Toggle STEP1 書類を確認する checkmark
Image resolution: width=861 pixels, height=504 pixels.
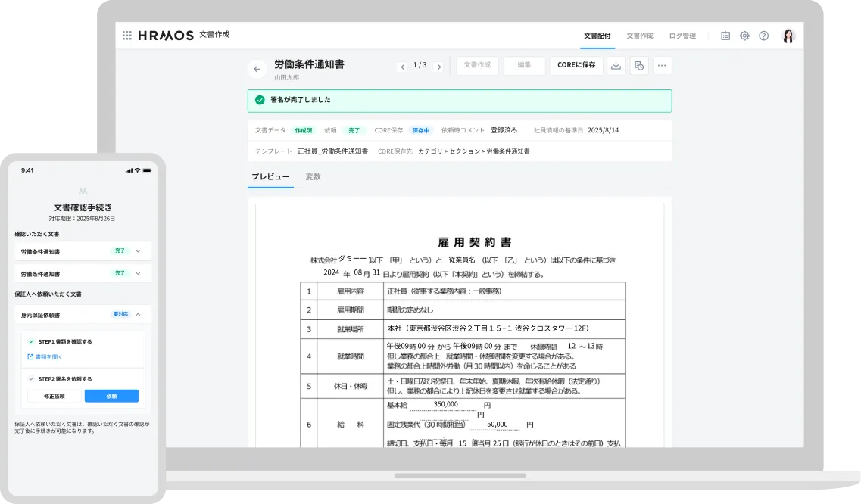point(31,341)
